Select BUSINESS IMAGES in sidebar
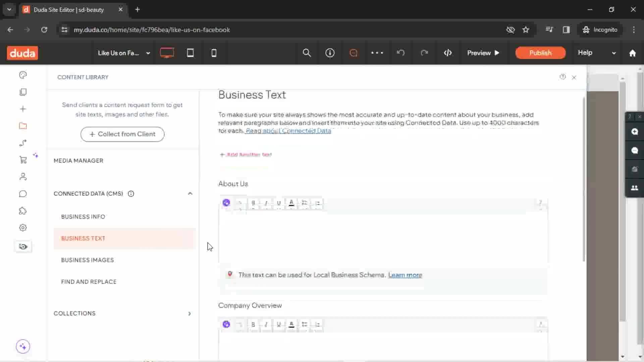Viewport: 644px width, 362px height. pos(88,260)
